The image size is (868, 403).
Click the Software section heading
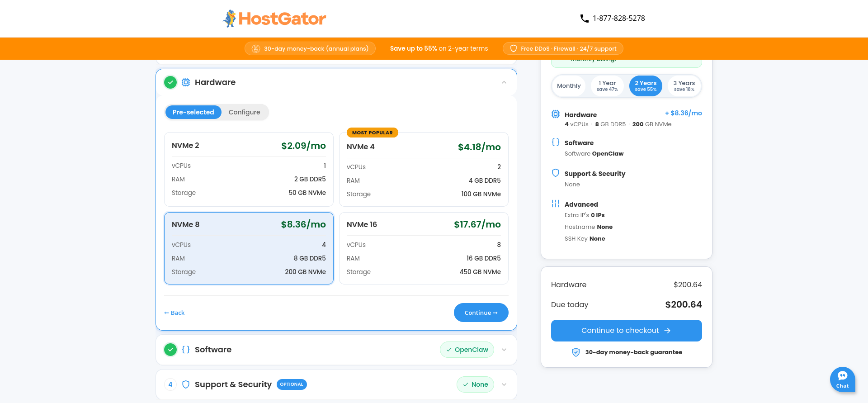213,350
